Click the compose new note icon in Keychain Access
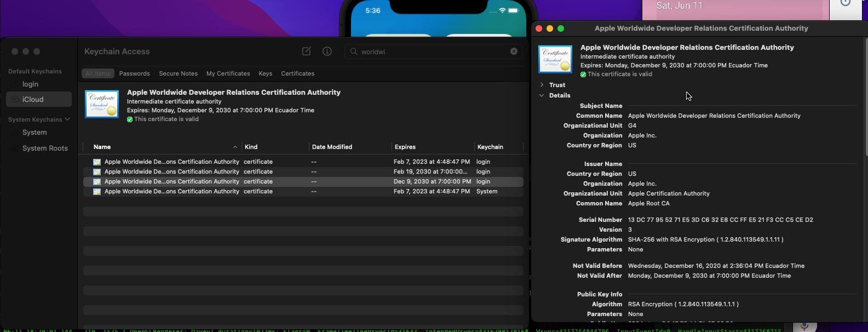The height and width of the screenshot is (332, 868). coord(307,51)
